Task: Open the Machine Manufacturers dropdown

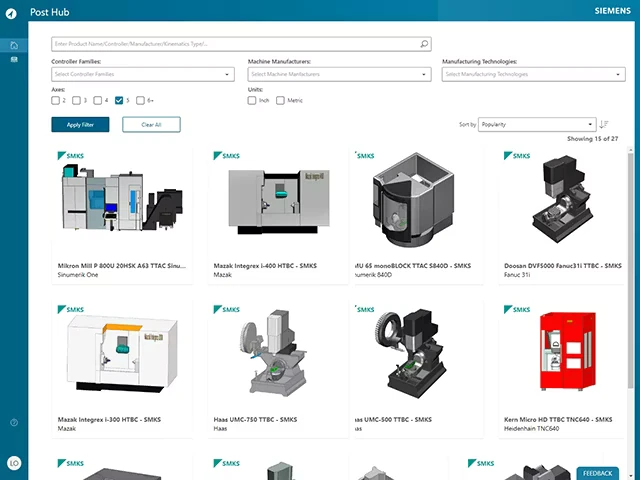Action: tap(338, 74)
